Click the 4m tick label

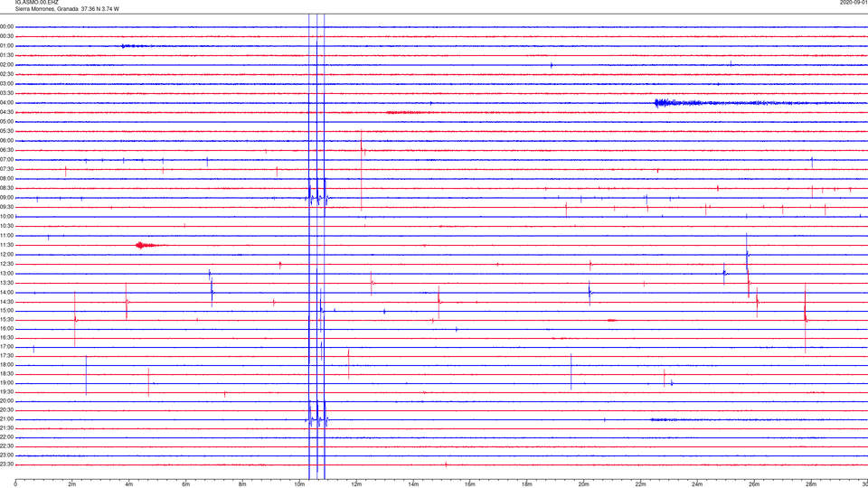click(129, 484)
